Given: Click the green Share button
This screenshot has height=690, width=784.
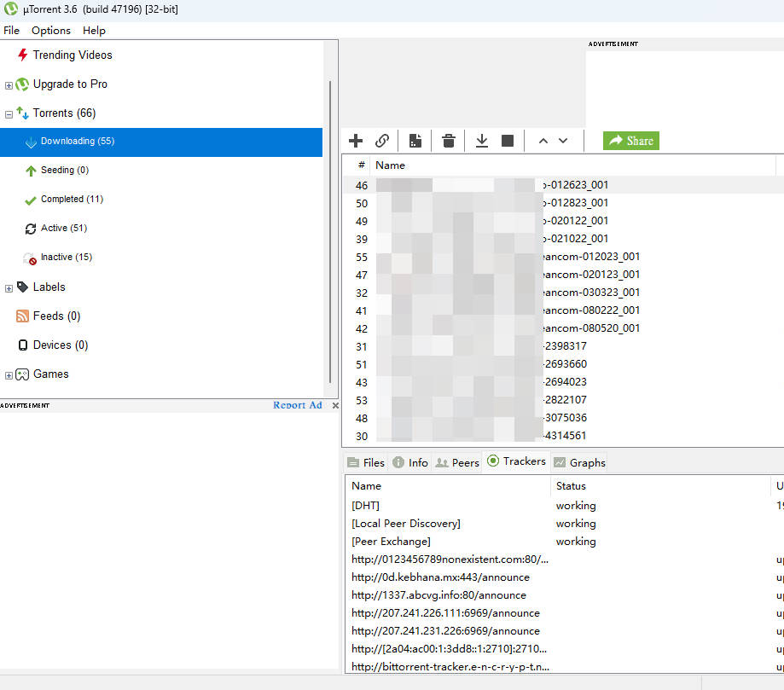Looking at the screenshot, I should click(630, 141).
